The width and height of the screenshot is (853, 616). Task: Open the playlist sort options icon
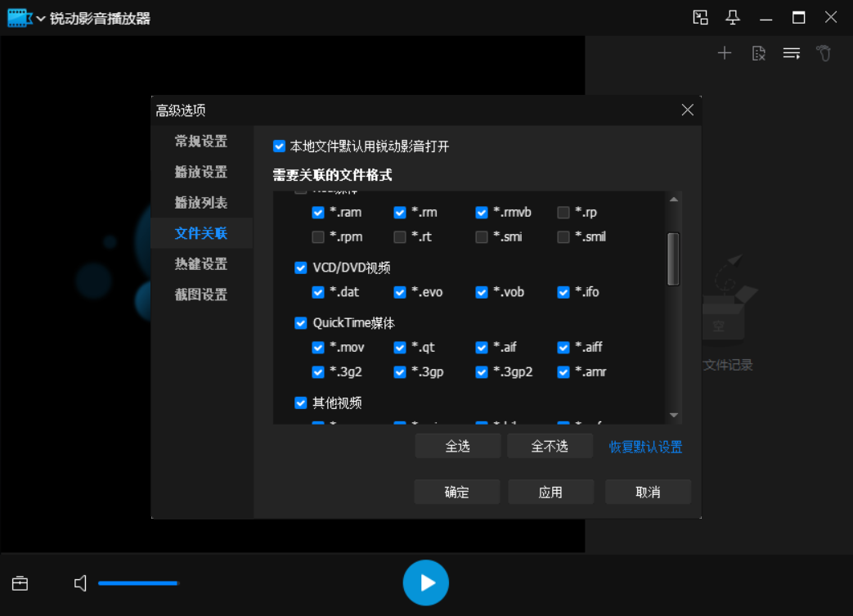[x=792, y=53]
